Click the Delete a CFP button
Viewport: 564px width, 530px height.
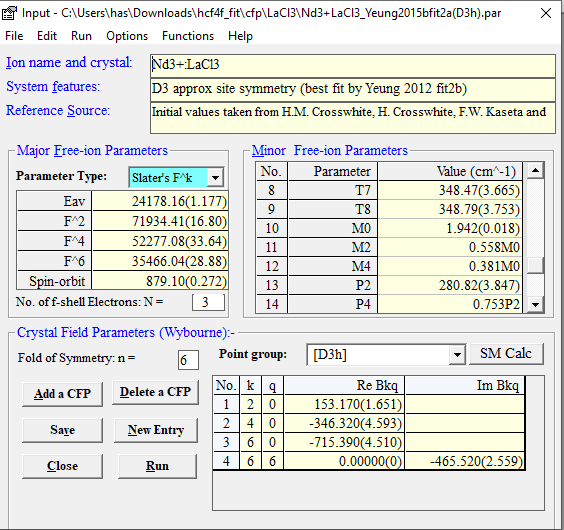(x=155, y=392)
